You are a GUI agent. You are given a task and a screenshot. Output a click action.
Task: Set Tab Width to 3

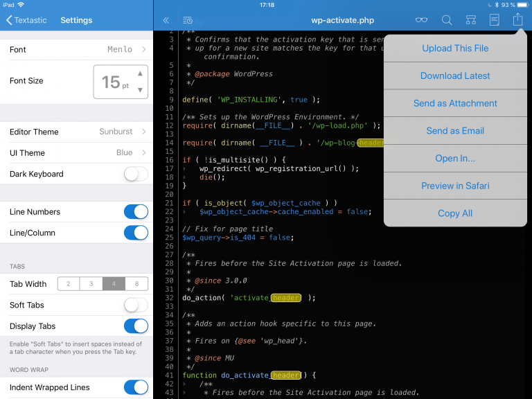[91, 284]
